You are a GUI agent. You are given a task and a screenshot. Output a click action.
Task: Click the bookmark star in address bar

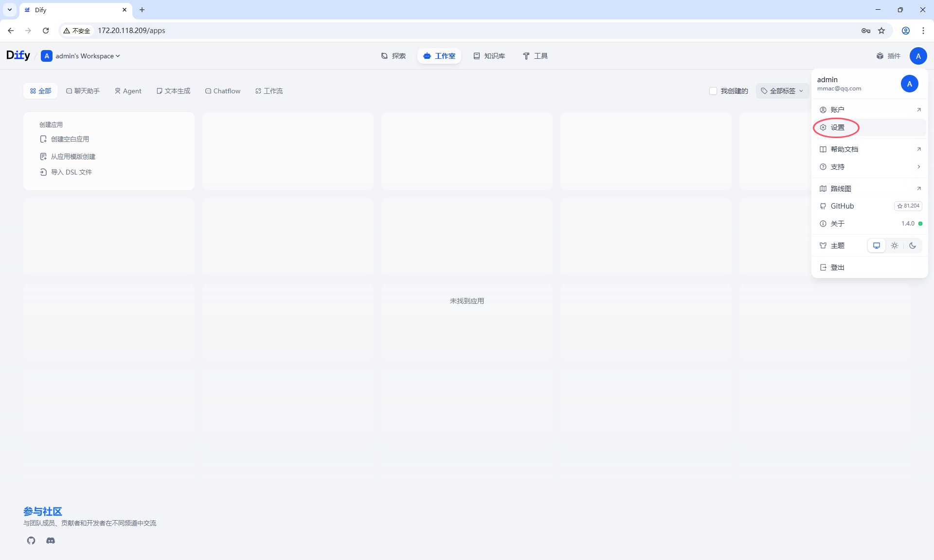click(881, 31)
